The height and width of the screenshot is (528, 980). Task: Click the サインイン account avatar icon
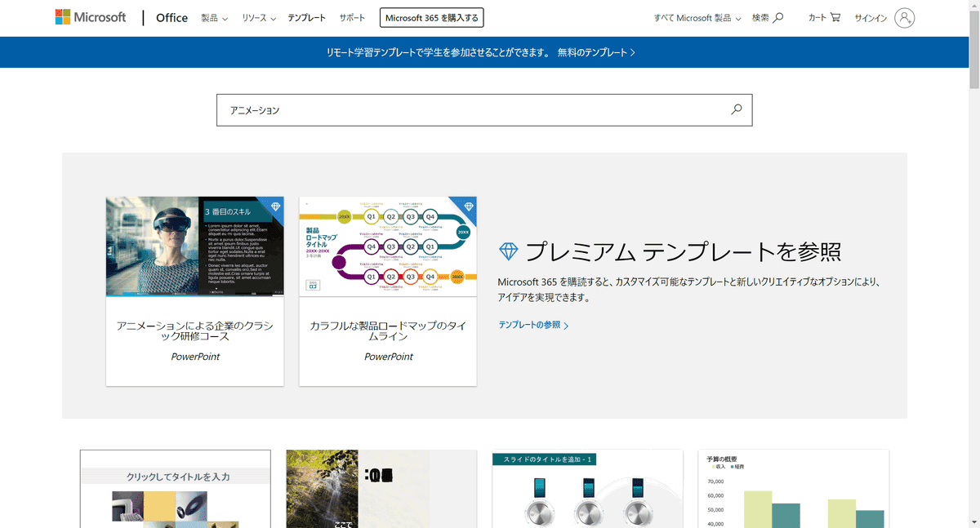[904, 18]
